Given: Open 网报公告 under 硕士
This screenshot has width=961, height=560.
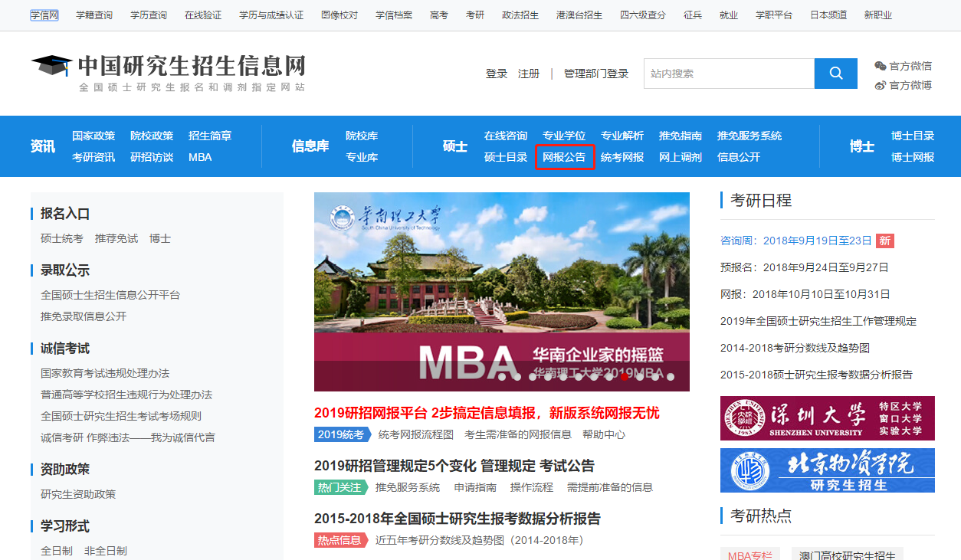Looking at the screenshot, I should point(564,157).
